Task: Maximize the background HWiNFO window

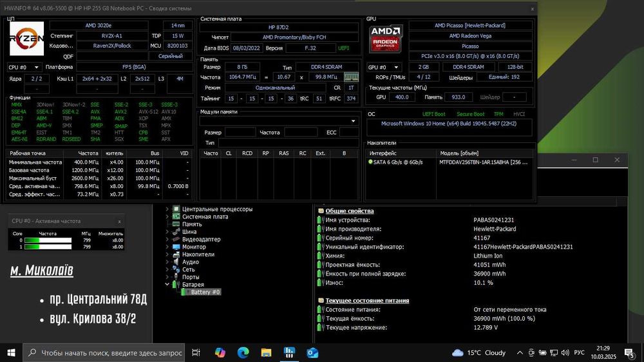Action: (596, 160)
